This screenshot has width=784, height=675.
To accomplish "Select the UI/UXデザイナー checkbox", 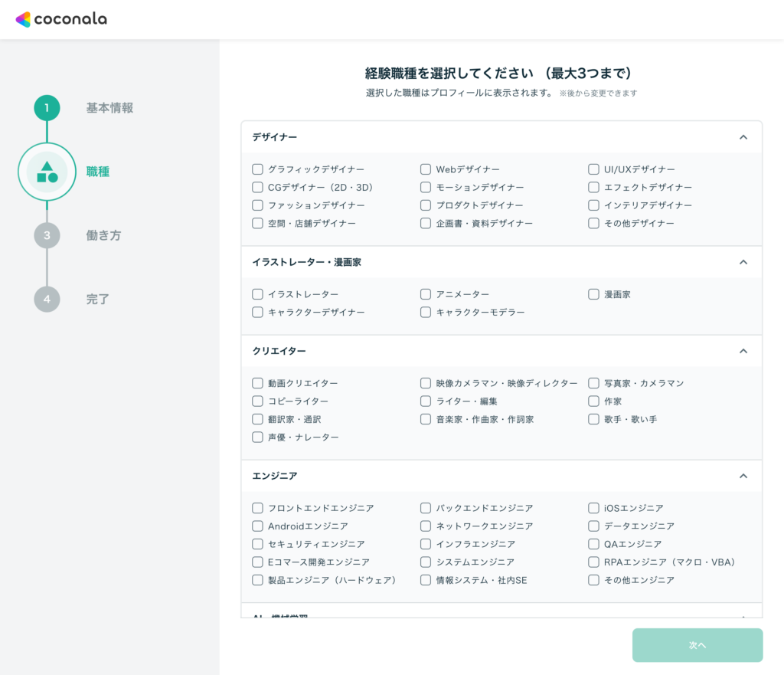I will point(593,169).
